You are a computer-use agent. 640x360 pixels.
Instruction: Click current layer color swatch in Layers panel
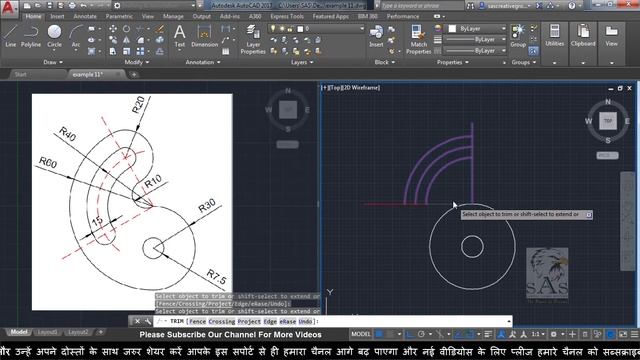tap(300, 29)
